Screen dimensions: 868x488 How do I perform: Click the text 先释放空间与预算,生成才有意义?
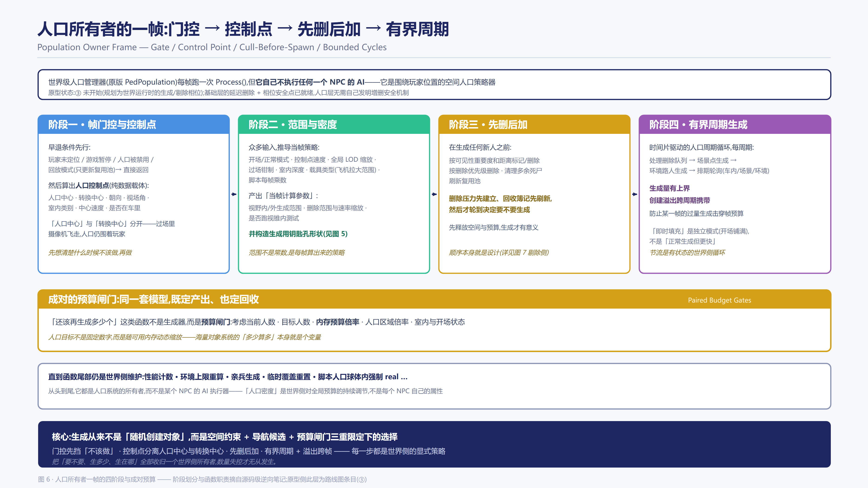pyautogui.click(x=494, y=228)
